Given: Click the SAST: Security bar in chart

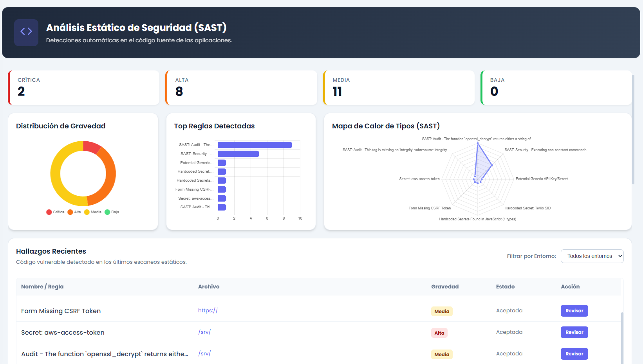Looking at the screenshot, I should tap(238, 154).
